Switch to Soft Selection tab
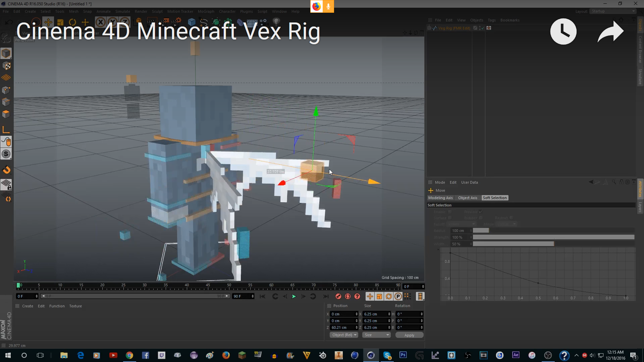Image resolution: width=644 pixels, height=362 pixels. 495,198
